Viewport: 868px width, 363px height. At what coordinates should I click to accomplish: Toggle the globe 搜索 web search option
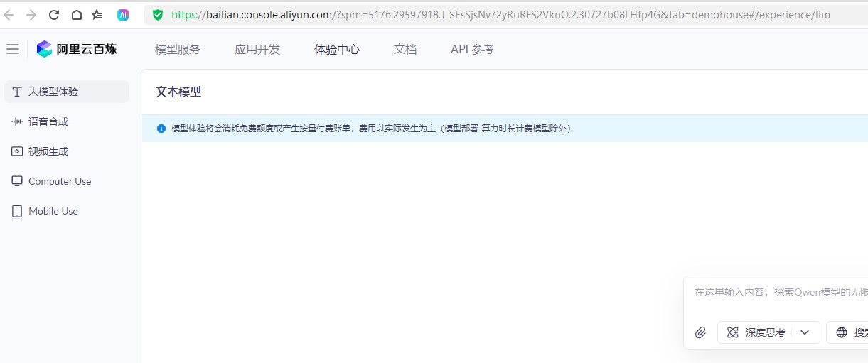(x=850, y=332)
